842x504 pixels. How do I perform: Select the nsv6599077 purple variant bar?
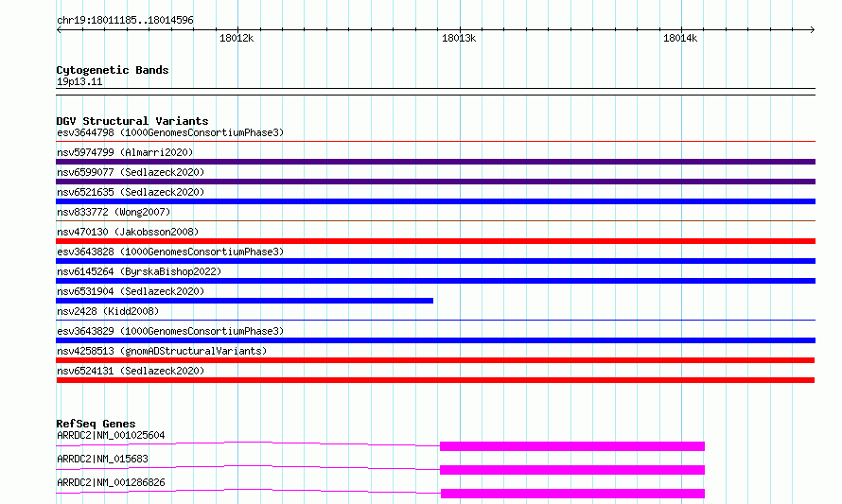[435, 182]
